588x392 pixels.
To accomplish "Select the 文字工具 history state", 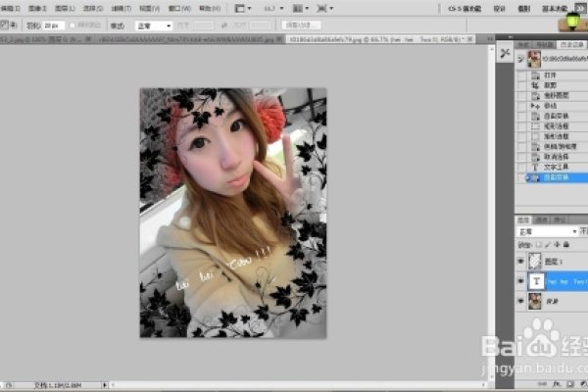I will click(x=550, y=168).
